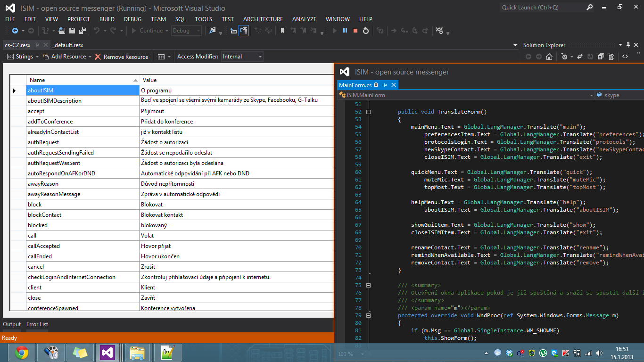Open the FILE menu
The height and width of the screenshot is (362, 644).
(x=10, y=19)
